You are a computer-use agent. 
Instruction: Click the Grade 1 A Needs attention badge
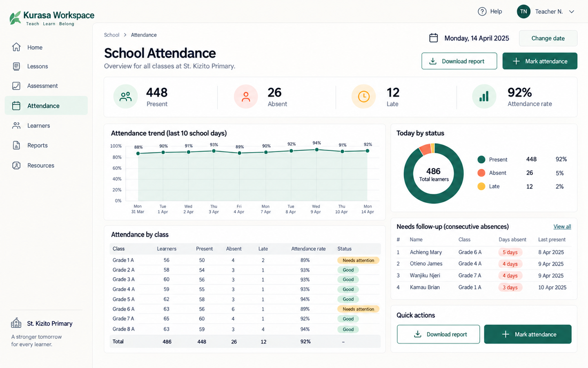click(358, 260)
